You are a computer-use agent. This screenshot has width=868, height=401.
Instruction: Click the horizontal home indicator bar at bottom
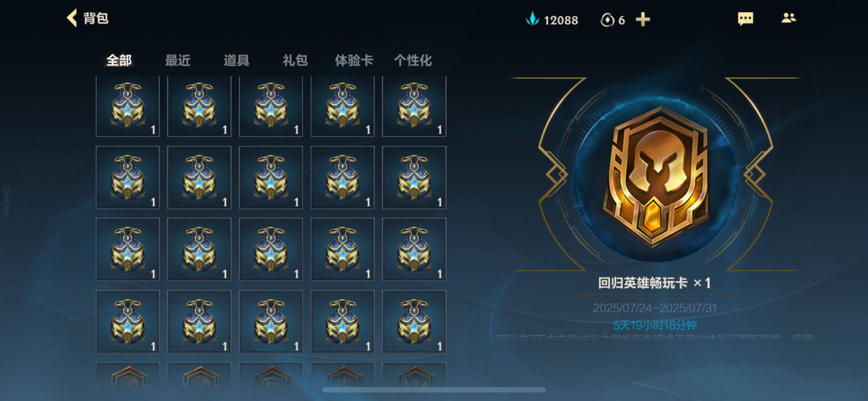click(x=434, y=390)
